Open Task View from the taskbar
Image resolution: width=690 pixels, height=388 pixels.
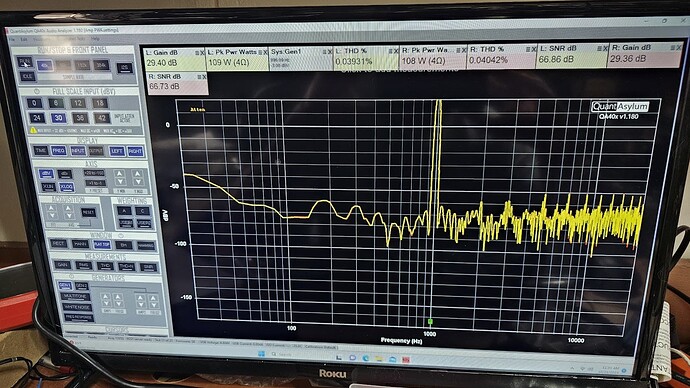pos(339,357)
